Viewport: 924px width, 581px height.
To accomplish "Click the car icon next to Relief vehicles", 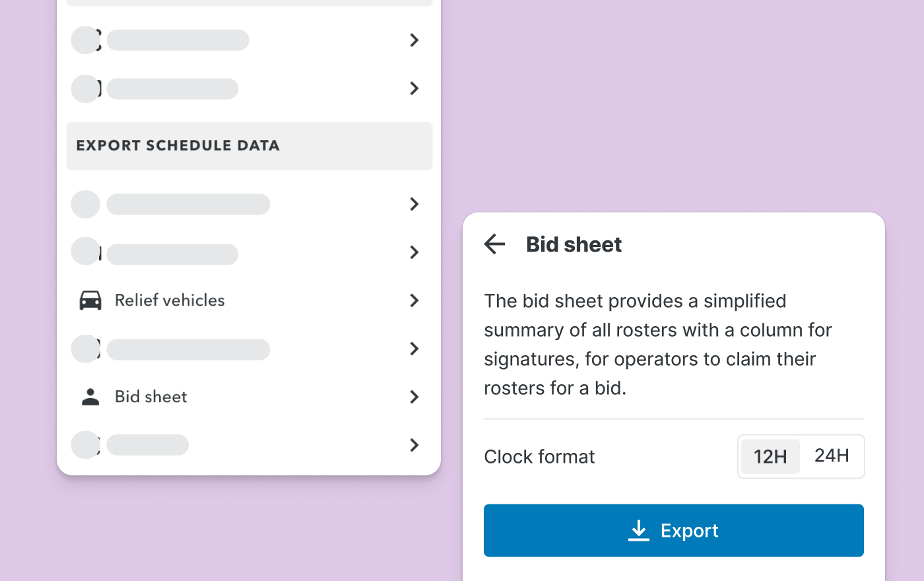I will [90, 300].
